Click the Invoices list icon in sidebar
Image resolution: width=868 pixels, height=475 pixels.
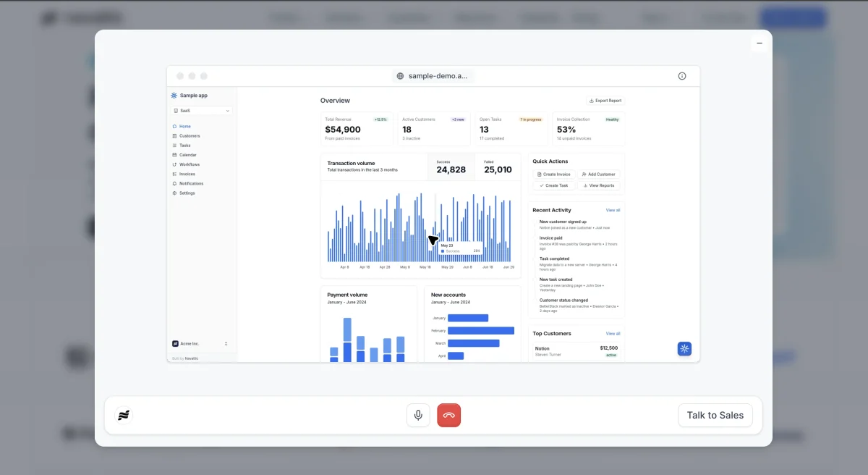coord(174,174)
